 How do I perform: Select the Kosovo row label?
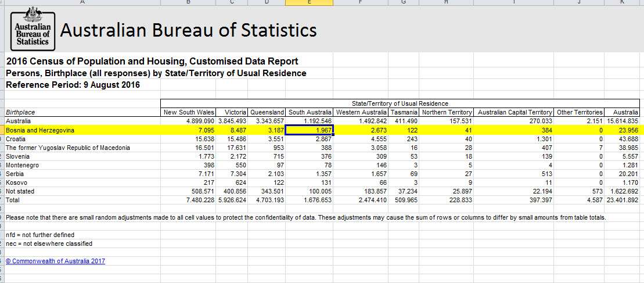point(16,182)
